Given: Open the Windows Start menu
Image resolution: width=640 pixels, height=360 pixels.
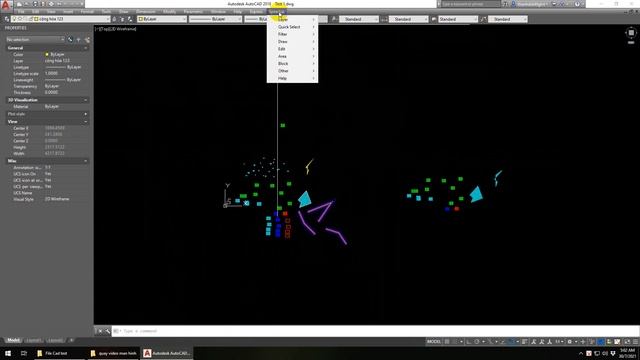Looking at the screenshot, I should (8, 353).
